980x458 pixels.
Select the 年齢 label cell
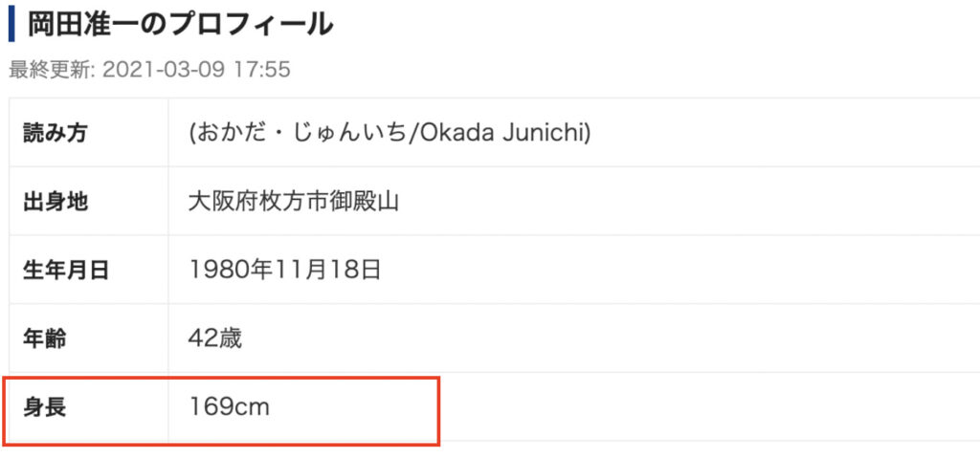88,338
